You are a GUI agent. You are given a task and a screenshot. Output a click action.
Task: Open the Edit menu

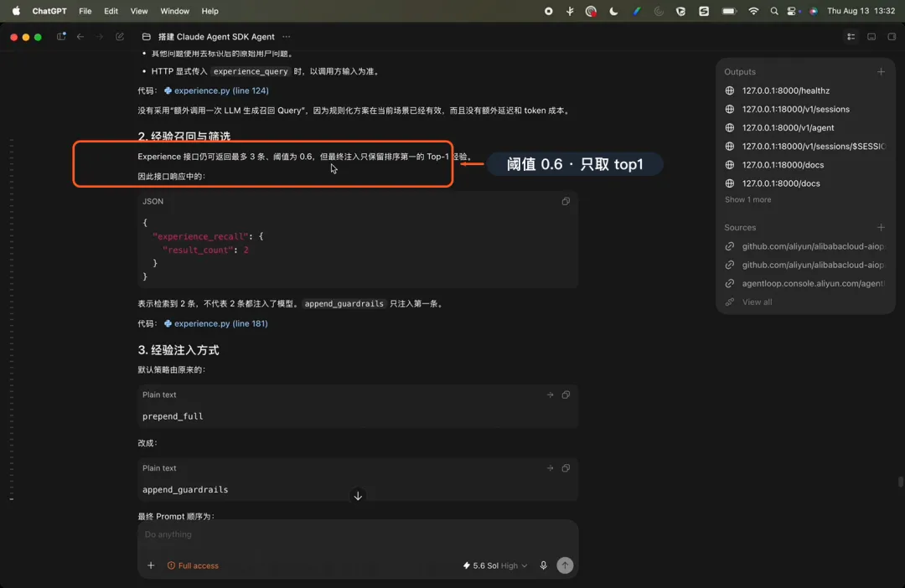point(111,11)
